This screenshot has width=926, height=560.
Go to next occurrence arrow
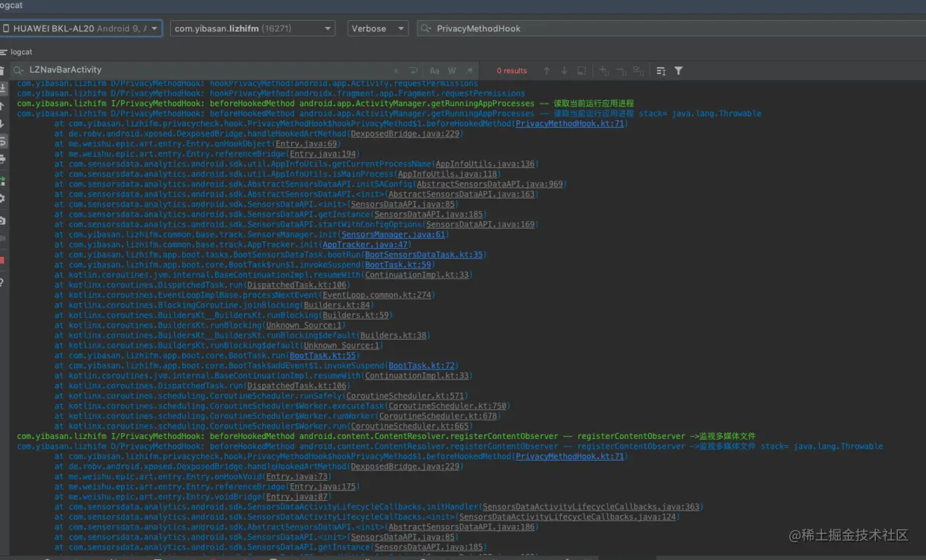tap(564, 70)
